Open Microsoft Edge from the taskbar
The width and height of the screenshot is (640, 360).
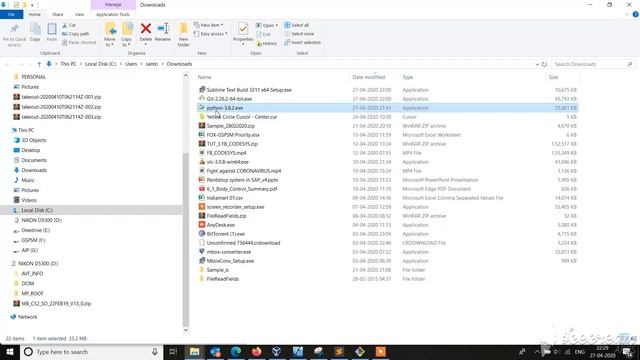tap(236, 352)
